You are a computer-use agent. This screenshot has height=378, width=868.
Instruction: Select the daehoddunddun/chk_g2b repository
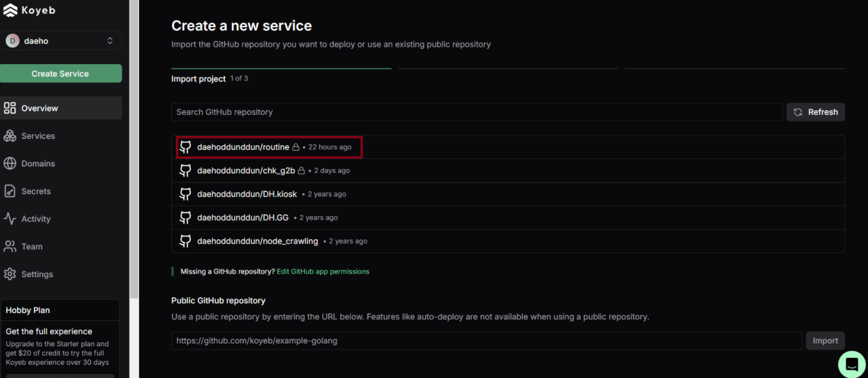tap(508, 171)
